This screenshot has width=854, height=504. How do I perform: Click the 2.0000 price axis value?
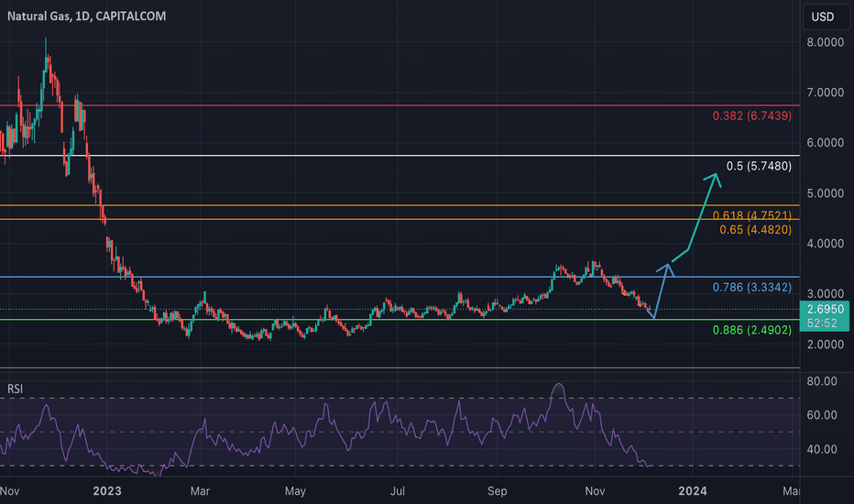point(825,345)
